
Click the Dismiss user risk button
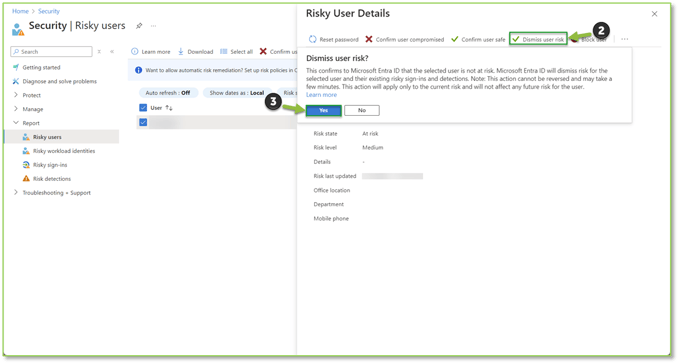[x=538, y=39]
